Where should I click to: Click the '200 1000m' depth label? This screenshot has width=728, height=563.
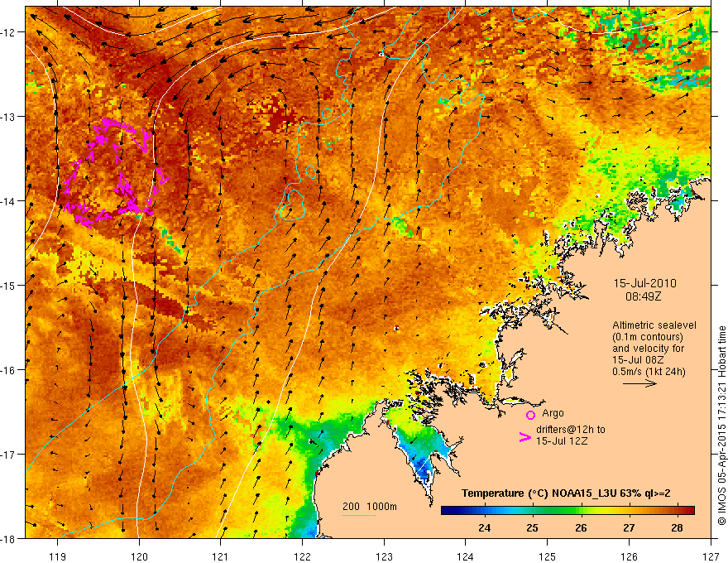[370, 507]
